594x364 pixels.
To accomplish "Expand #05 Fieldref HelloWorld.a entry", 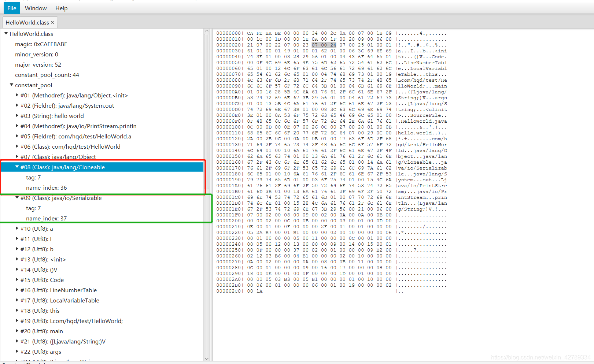I will (17, 136).
